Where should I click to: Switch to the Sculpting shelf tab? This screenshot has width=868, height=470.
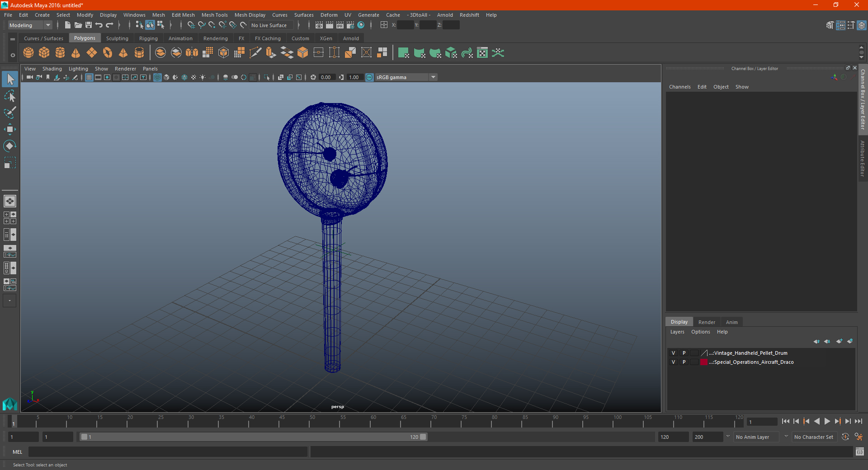tap(117, 38)
